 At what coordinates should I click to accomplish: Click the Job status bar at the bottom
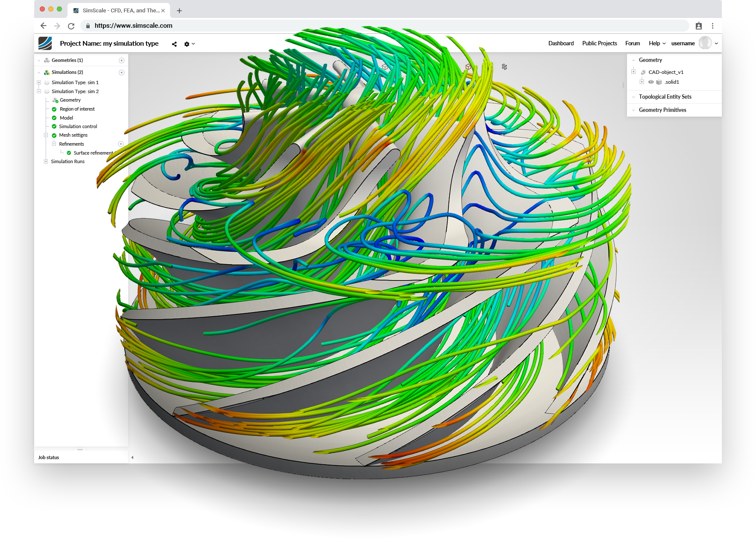tap(48, 457)
